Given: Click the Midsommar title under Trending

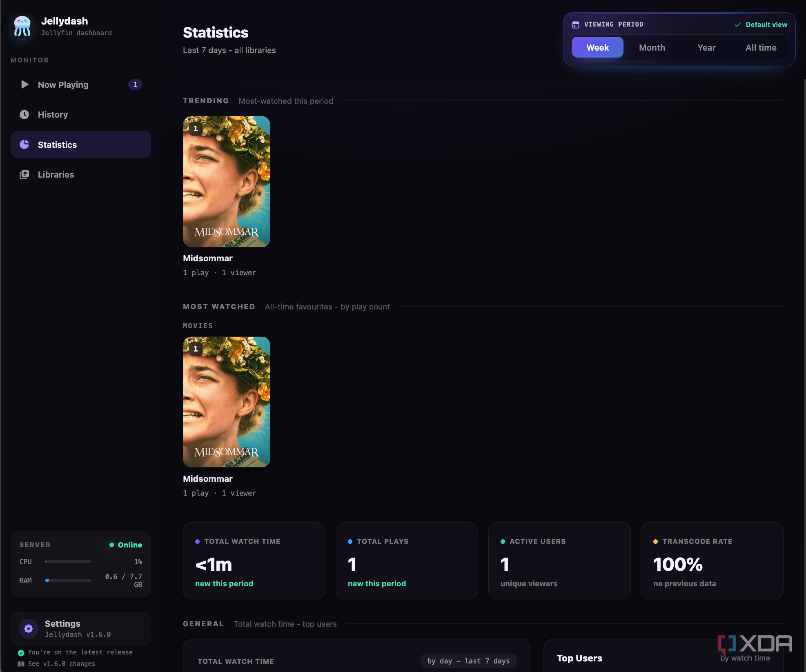Looking at the screenshot, I should [x=208, y=258].
